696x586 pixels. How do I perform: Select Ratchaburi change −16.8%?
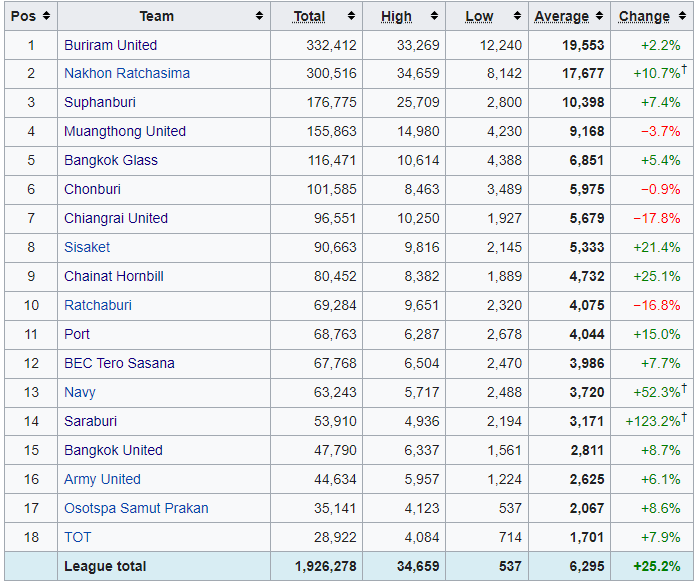pos(657,305)
